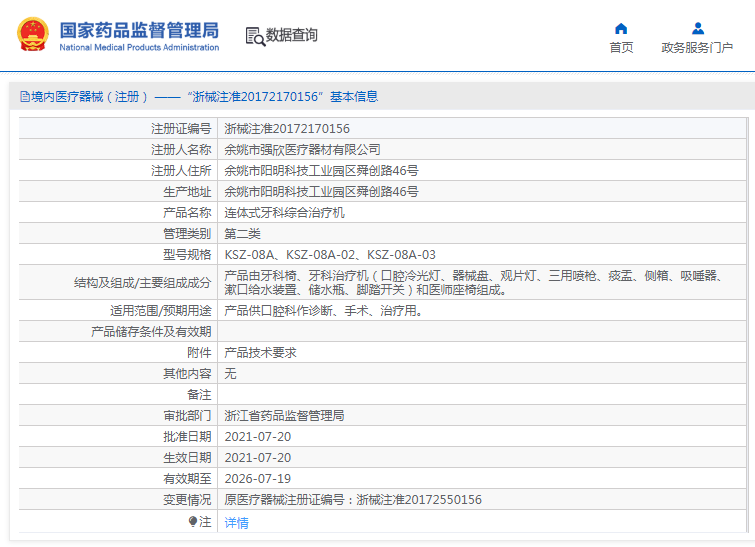Image resolution: width=755 pixels, height=547 pixels.
Task: Click the 产品技术要求 attachment value
Action: click(x=260, y=352)
